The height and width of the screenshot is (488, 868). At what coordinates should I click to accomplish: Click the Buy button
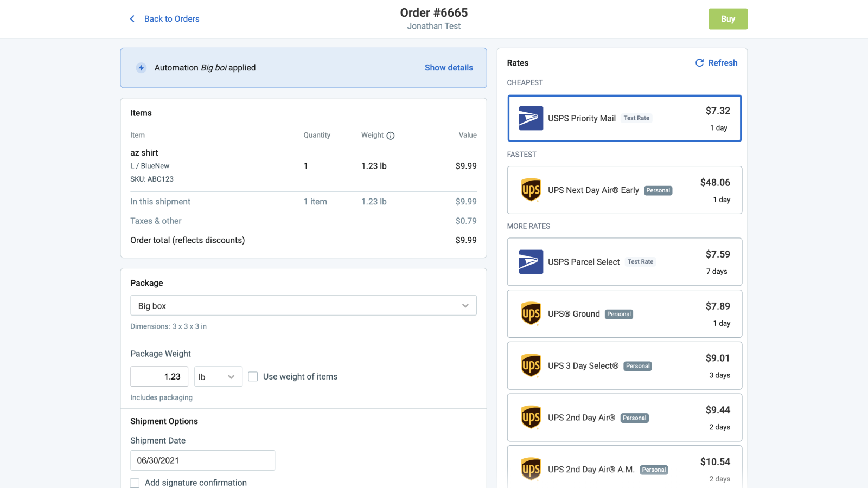pyautogui.click(x=727, y=18)
